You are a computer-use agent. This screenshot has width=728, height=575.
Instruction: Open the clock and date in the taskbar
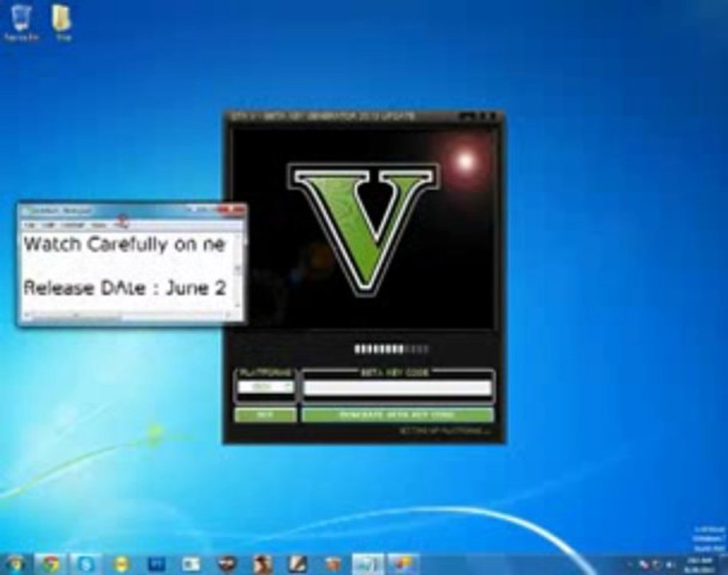click(x=701, y=565)
